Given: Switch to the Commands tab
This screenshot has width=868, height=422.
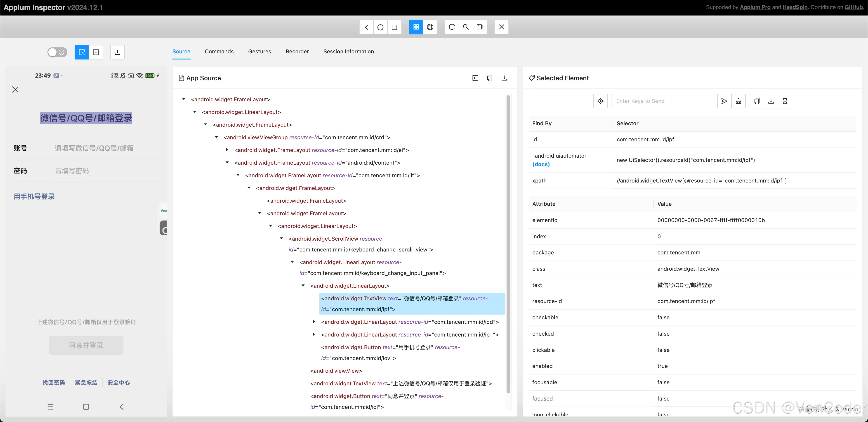Looking at the screenshot, I should 219,52.
